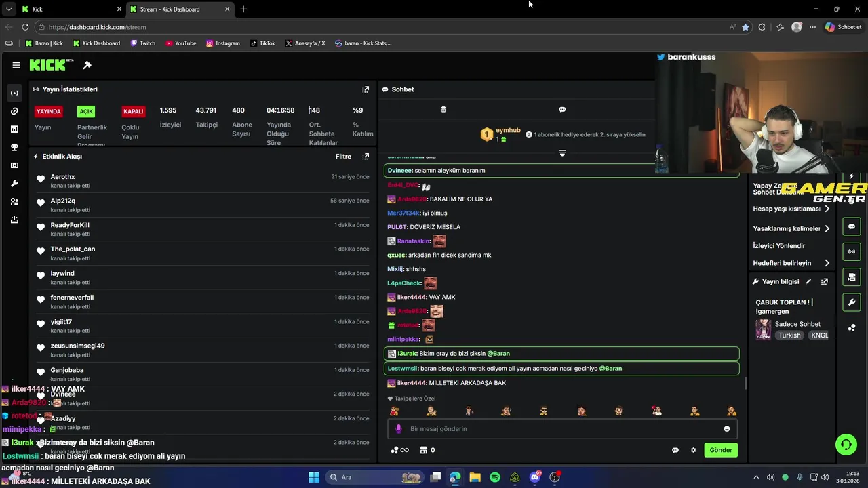The width and height of the screenshot is (868, 488).
Task: Open the emoji picker in message box
Action: pyautogui.click(x=727, y=429)
